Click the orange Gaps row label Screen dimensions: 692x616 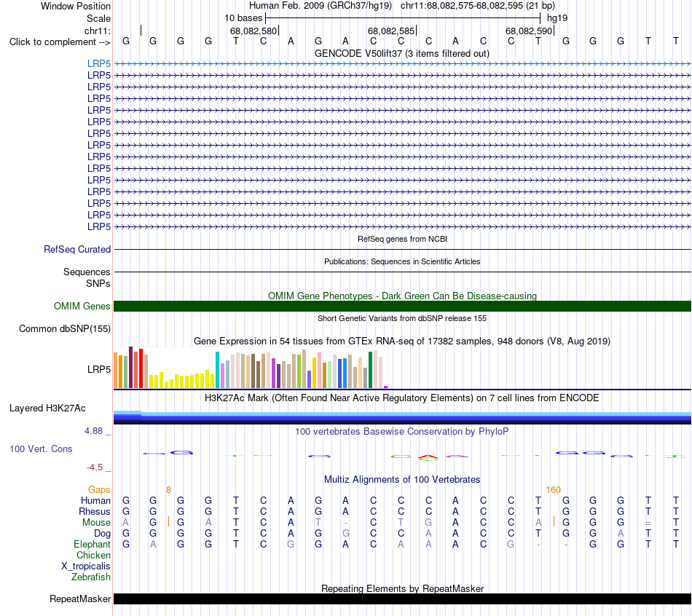[x=99, y=489]
